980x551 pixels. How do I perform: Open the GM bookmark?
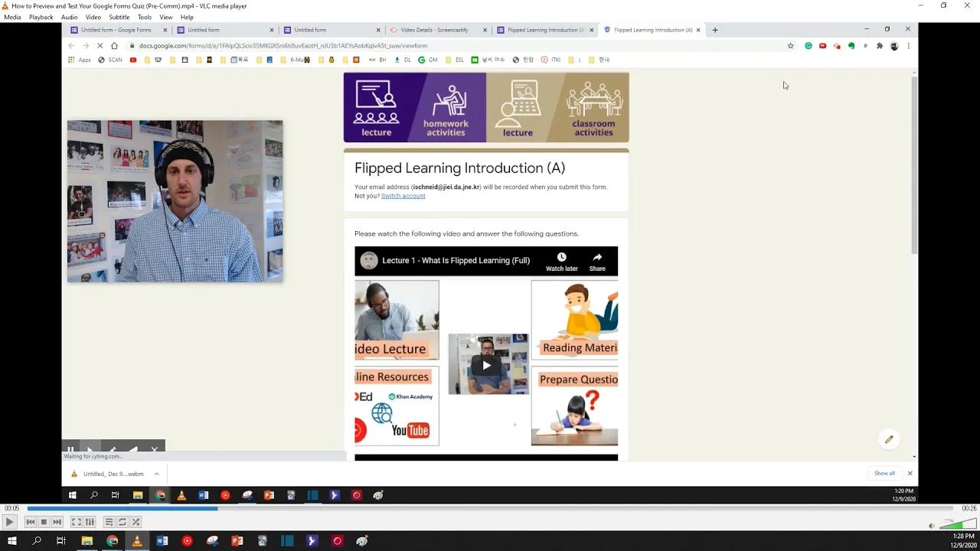428,60
